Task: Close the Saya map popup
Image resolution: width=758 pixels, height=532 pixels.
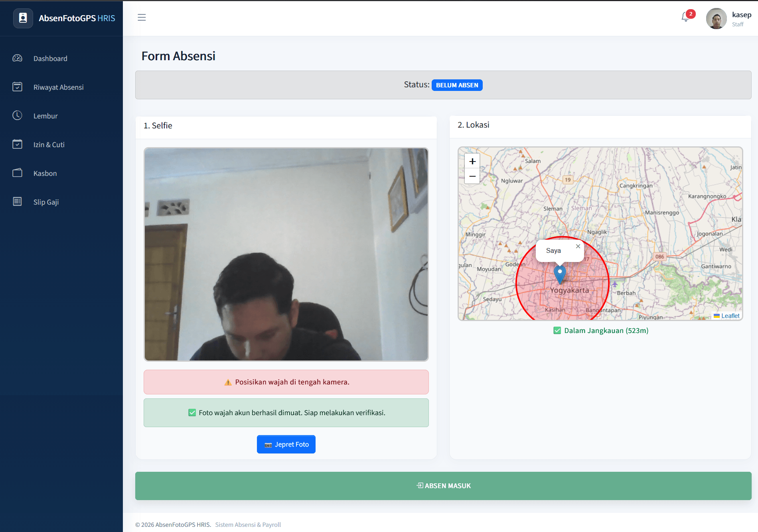Action: [578, 246]
